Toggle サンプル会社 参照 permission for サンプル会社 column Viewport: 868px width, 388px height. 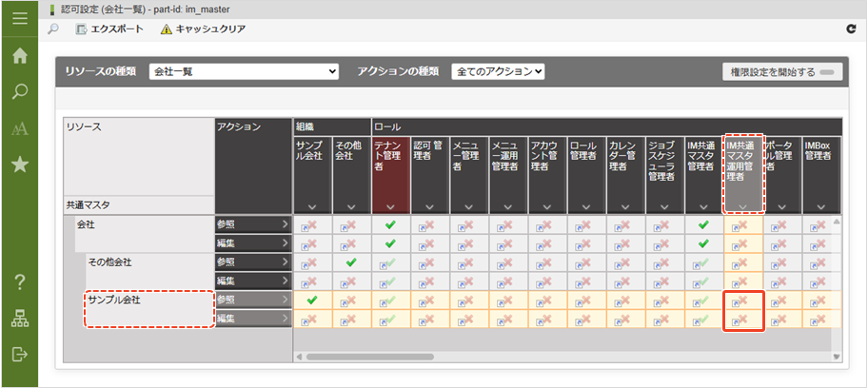(311, 300)
